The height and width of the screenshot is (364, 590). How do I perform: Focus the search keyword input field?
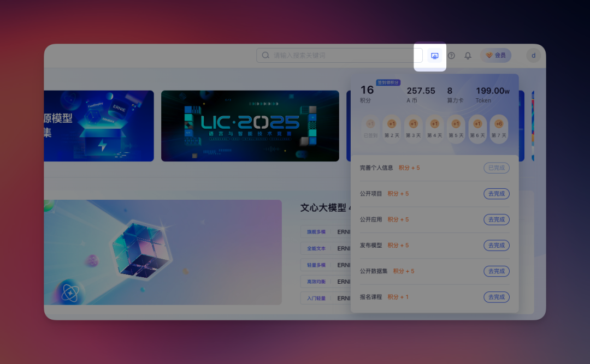coord(339,55)
